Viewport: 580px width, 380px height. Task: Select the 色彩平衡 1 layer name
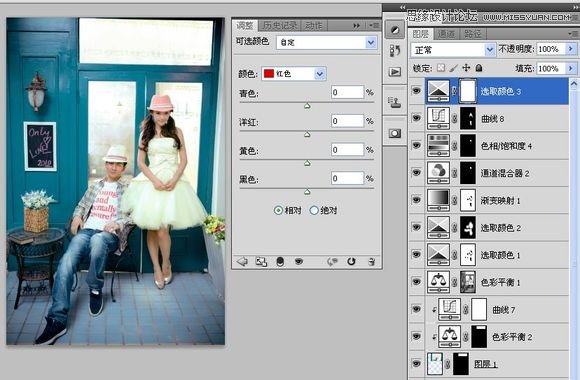pos(500,282)
